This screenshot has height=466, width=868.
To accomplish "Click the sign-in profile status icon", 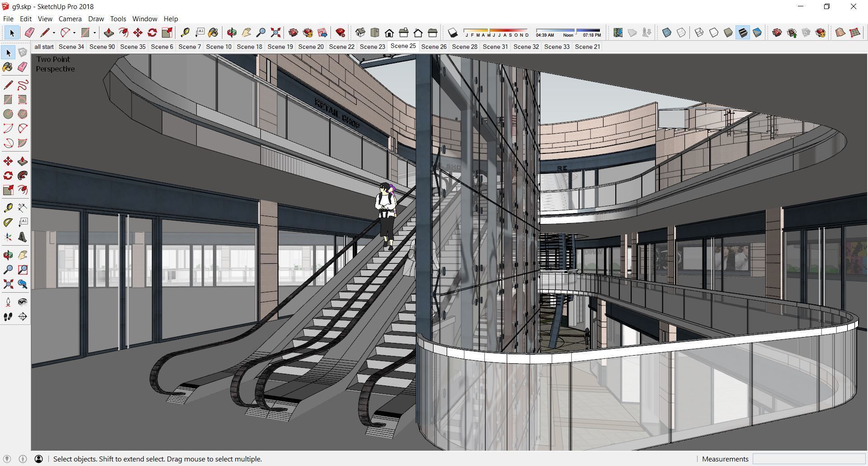I will click(38, 459).
